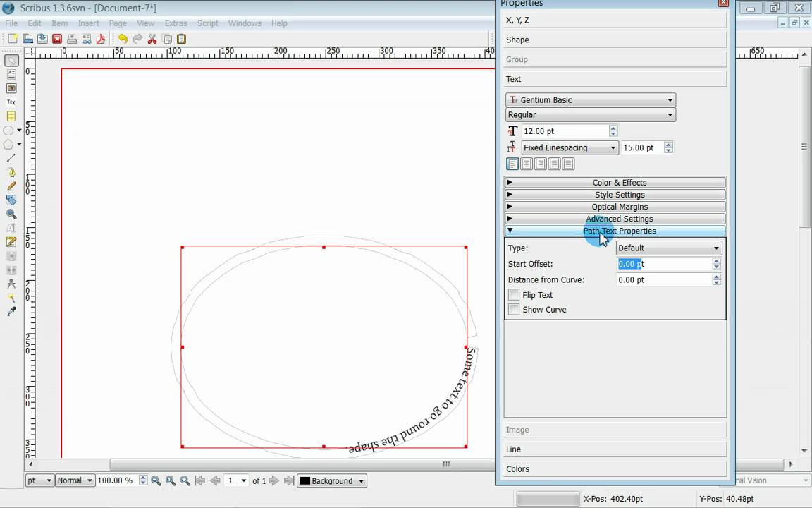This screenshot has height=508, width=812.
Task: Undo the last action
Action: [123, 39]
